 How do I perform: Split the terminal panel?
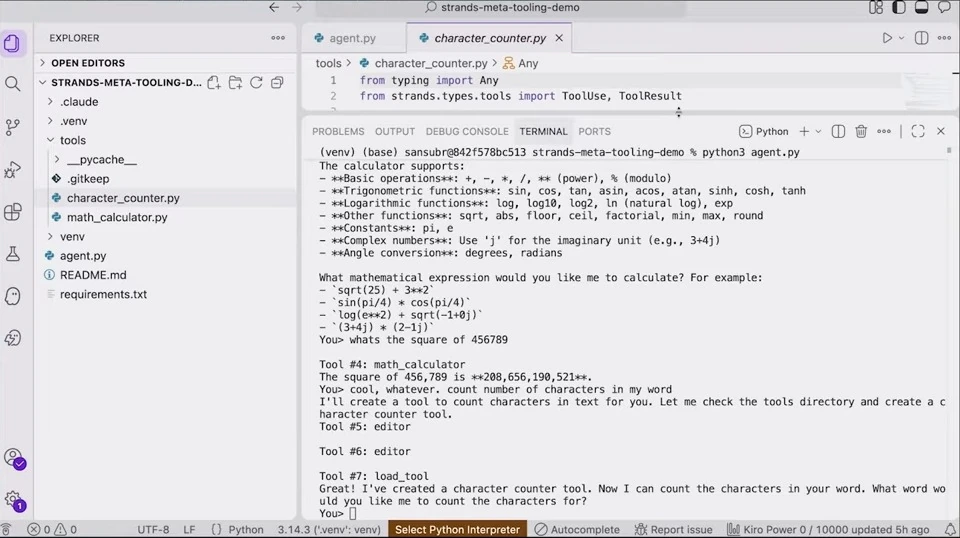click(x=838, y=132)
